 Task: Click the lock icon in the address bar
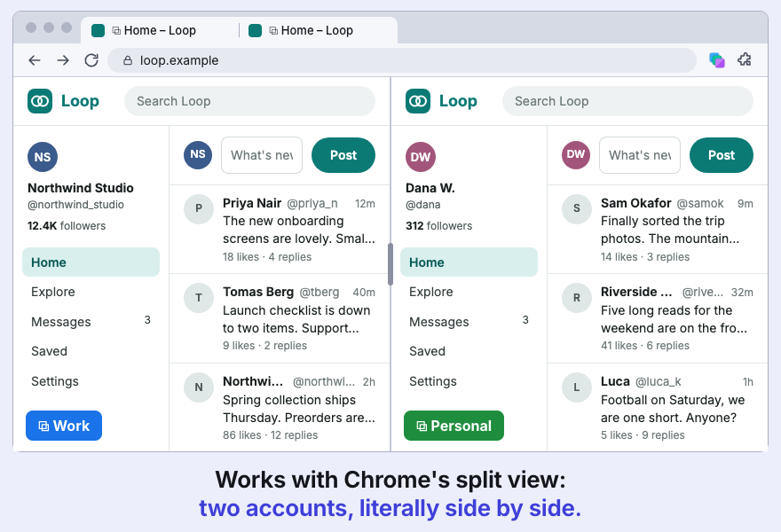point(128,60)
